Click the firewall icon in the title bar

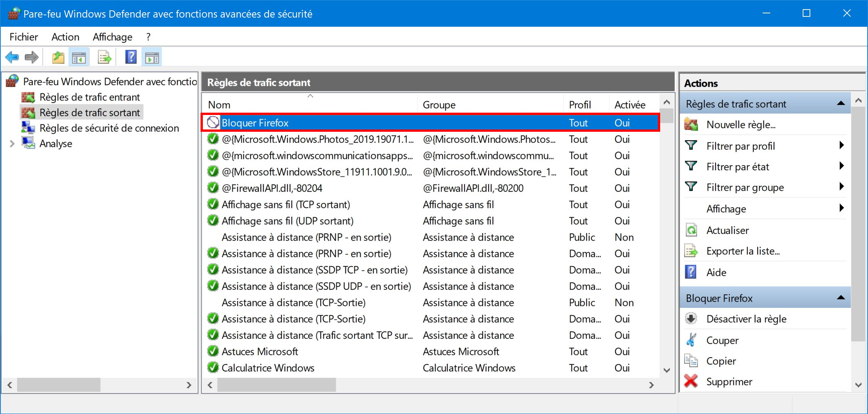[x=13, y=14]
